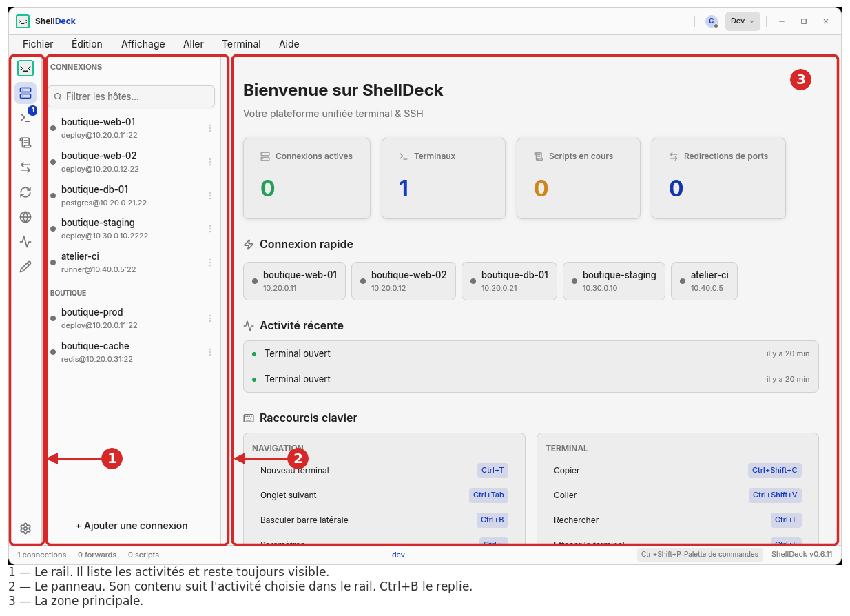The width and height of the screenshot is (850, 616).
Task: Open the Activity pulse icon in rail
Action: 25,242
